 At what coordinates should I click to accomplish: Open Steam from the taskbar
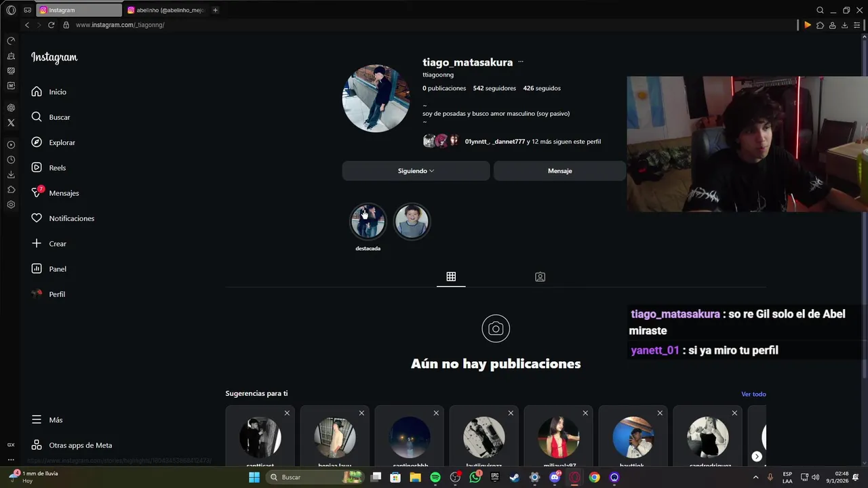tap(515, 477)
